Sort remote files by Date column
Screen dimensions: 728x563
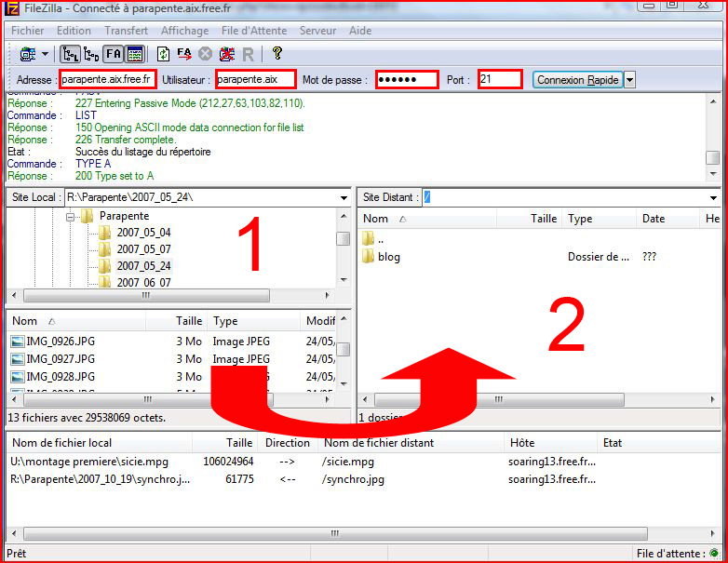pos(667,219)
